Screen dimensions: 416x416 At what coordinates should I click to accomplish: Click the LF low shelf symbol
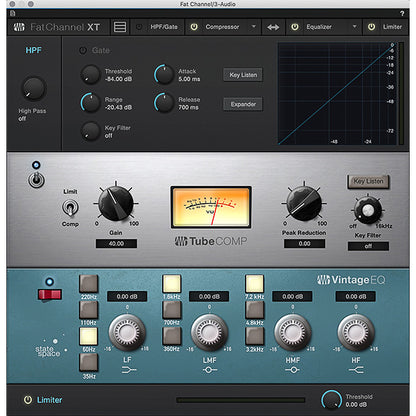coord(129,370)
